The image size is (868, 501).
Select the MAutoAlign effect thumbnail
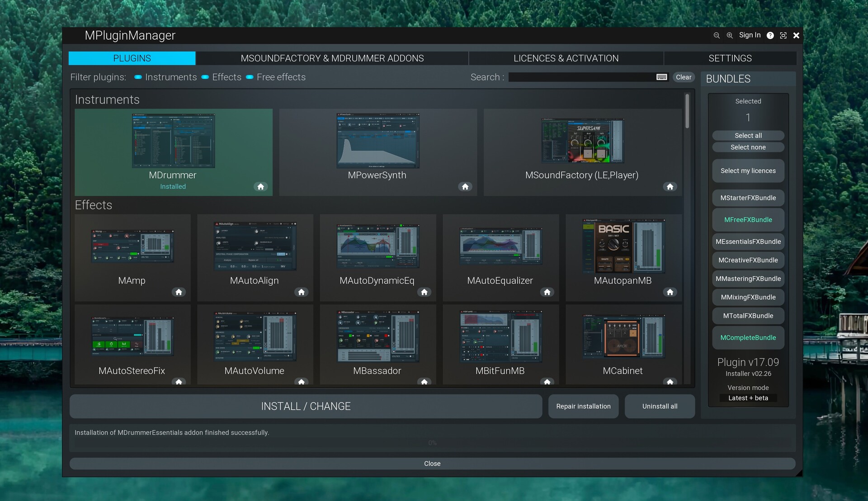pyautogui.click(x=255, y=246)
